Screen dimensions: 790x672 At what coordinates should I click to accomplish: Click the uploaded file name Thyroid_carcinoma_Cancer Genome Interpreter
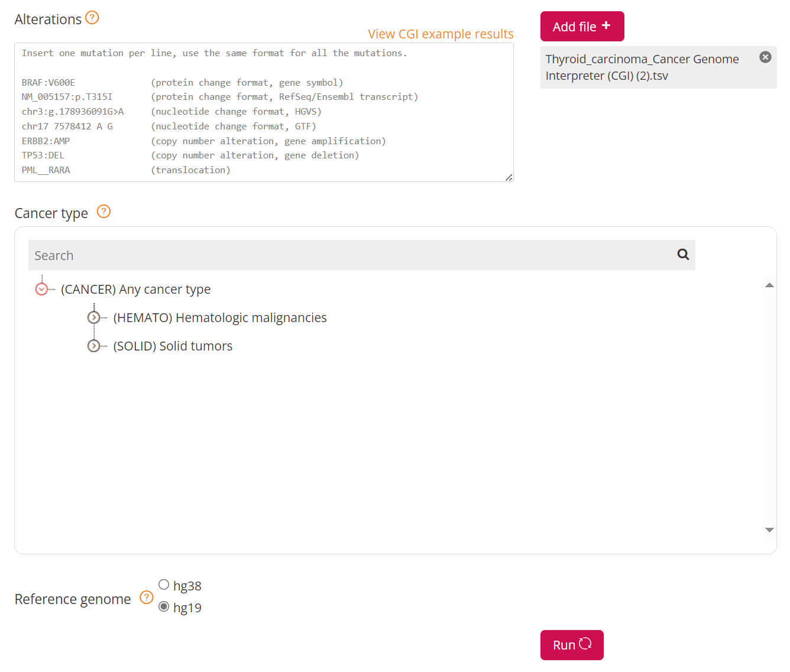[x=642, y=67]
